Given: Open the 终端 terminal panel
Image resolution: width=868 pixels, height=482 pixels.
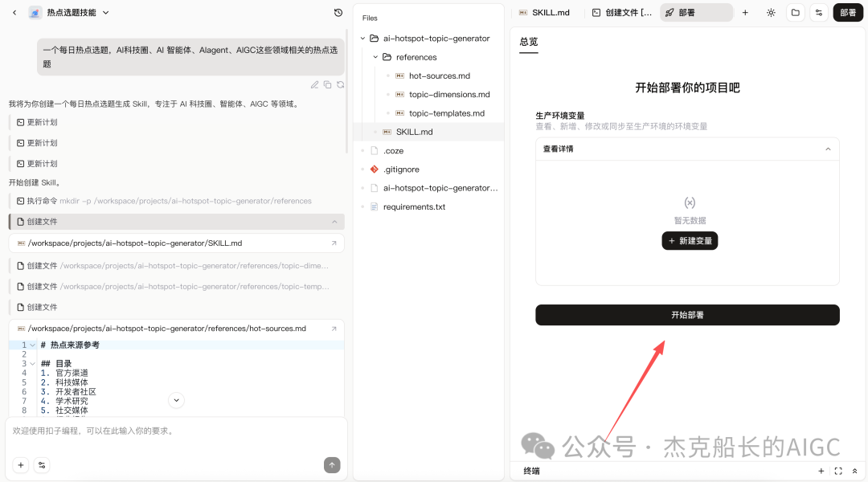Looking at the screenshot, I should click(532, 471).
